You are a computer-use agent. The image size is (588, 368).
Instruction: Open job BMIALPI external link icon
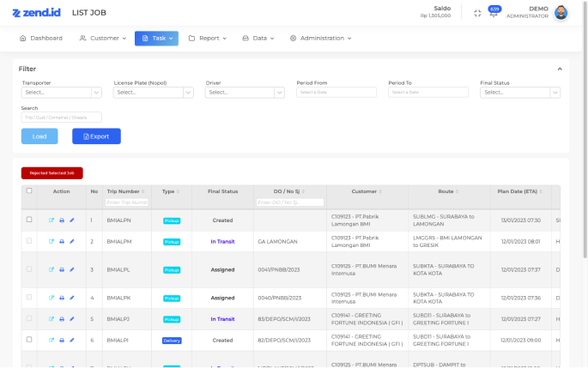pos(52,341)
